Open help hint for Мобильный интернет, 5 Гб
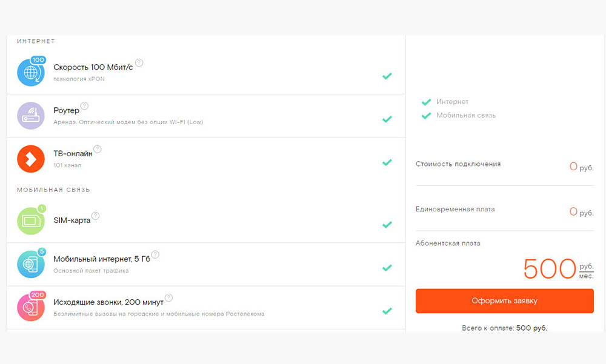 click(155, 254)
